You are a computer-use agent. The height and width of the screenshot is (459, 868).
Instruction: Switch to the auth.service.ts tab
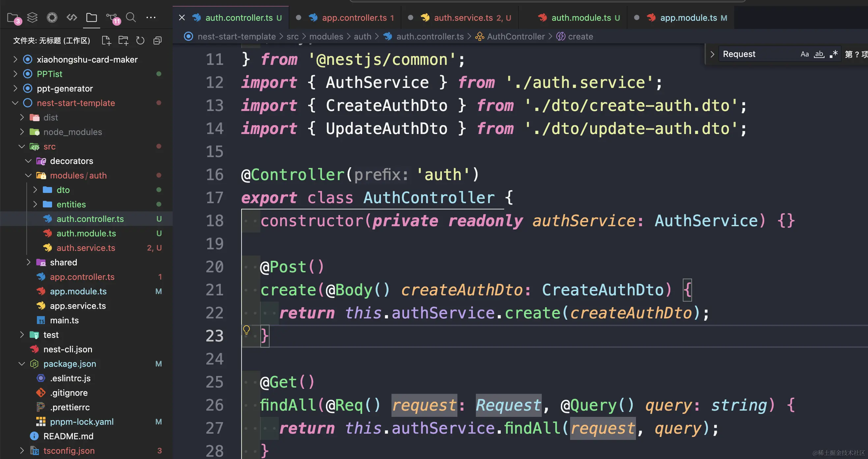click(463, 18)
